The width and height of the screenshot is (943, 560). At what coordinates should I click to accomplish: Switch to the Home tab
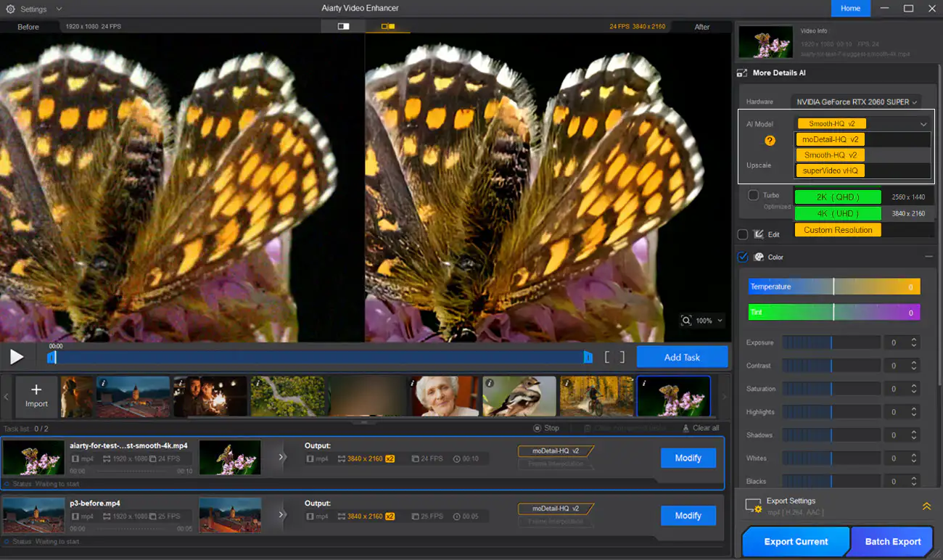click(850, 9)
